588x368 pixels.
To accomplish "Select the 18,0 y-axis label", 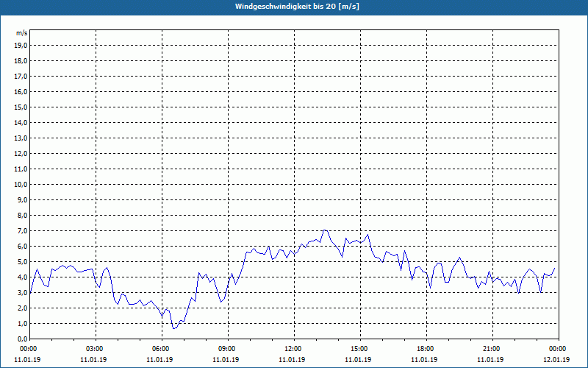I will pyautogui.click(x=21, y=61).
